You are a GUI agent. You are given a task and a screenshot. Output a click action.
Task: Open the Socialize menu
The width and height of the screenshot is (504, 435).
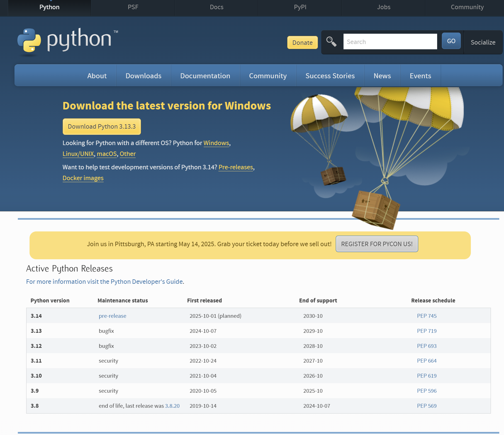483,42
